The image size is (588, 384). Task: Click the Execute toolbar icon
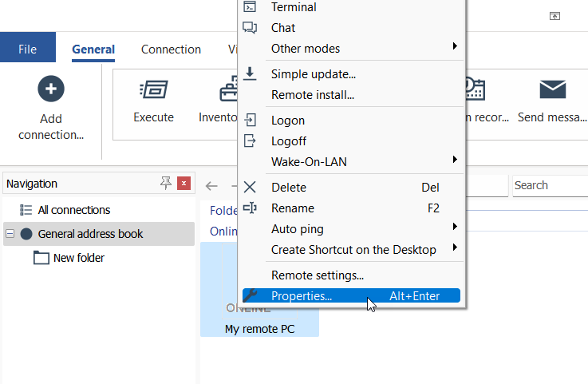(x=153, y=89)
